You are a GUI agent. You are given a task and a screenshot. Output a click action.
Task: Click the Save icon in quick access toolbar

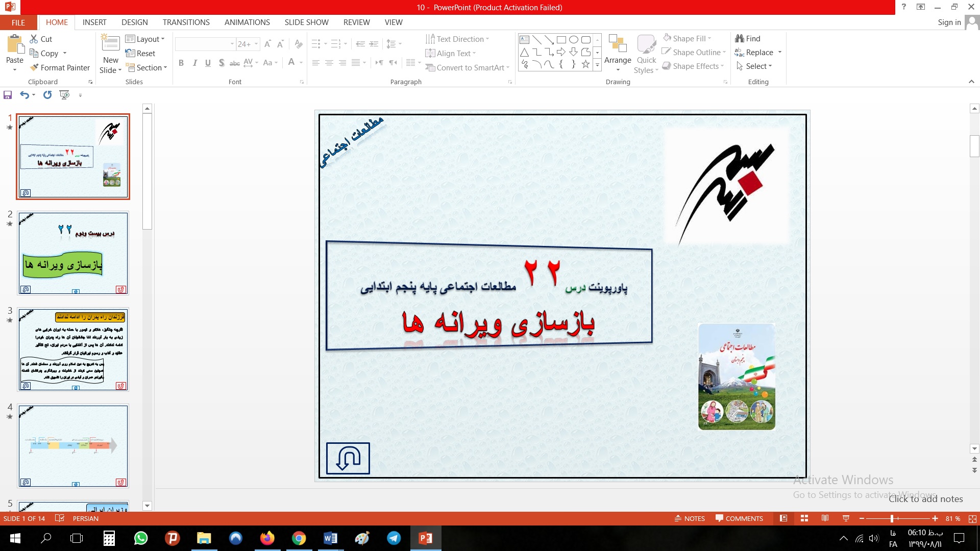pyautogui.click(x=8, y=95)
